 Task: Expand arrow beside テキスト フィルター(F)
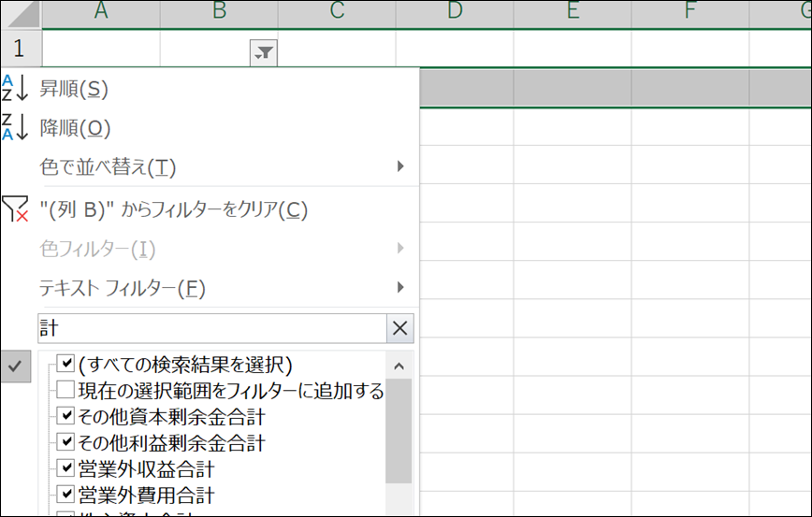click(x=400, y=287)
